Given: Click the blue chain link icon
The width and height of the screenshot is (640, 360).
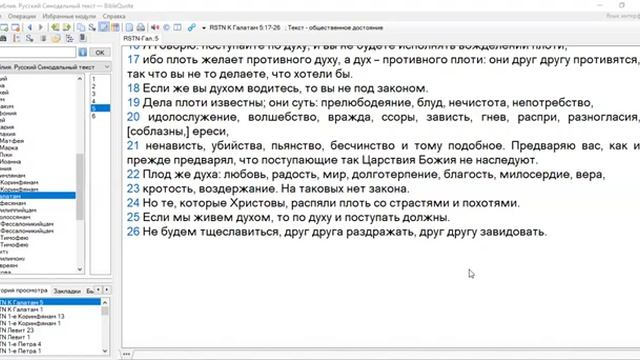Looking at the screenshot, I should (x=191, y=27).
